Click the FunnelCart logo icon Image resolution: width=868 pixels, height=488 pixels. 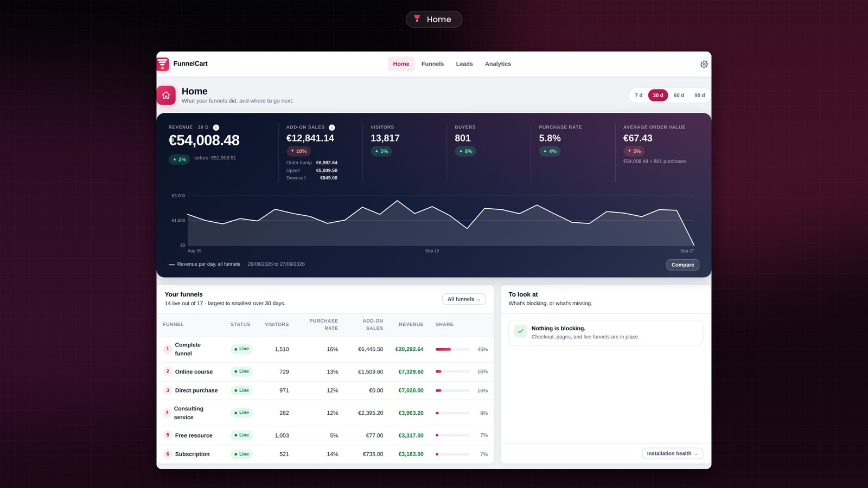click(163, 64)
